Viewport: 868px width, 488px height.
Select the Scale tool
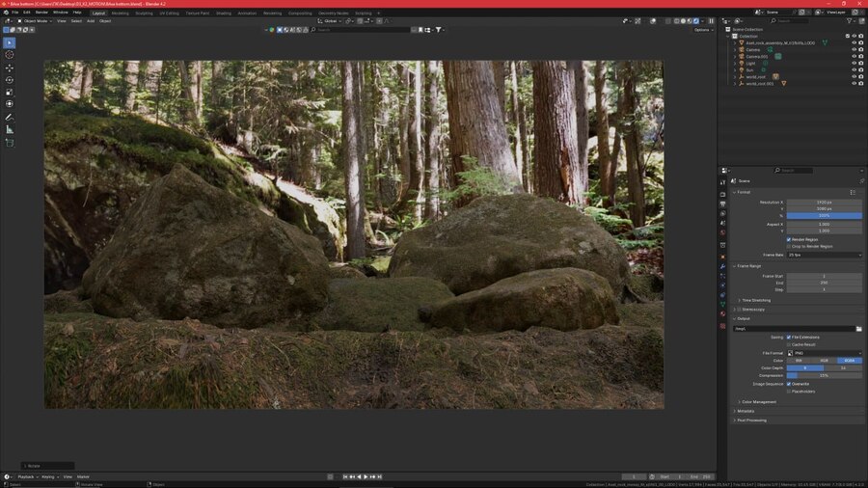click(10, 92)
